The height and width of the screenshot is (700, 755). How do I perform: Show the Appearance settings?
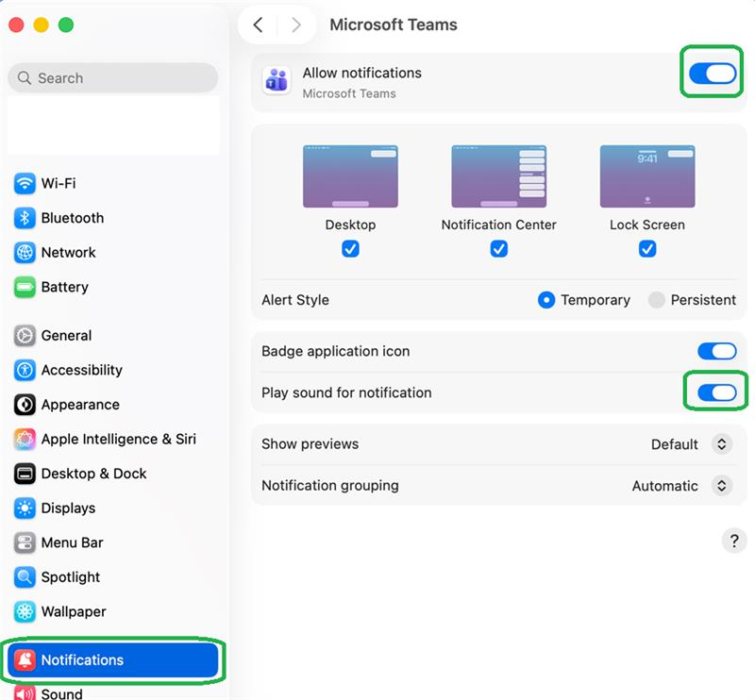113,405
